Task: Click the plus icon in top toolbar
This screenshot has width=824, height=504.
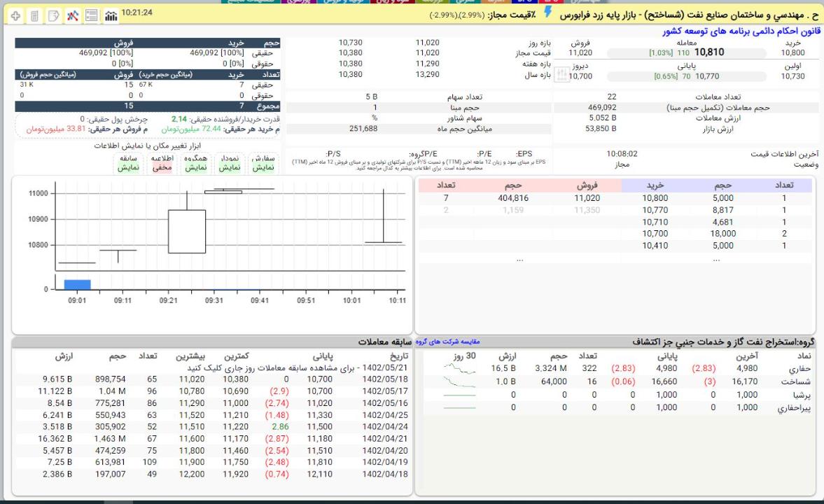Action: 15,15
